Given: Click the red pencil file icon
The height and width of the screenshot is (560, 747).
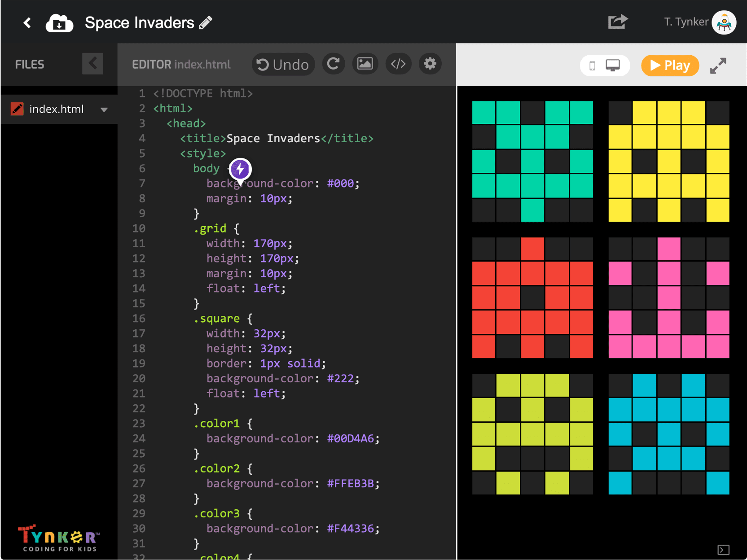Looking at the screenshot, I should coord(17,109).
